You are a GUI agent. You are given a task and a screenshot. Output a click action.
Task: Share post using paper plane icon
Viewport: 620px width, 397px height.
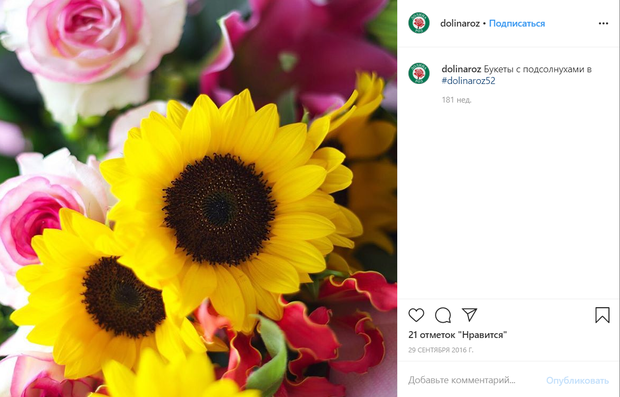[469, 315]
